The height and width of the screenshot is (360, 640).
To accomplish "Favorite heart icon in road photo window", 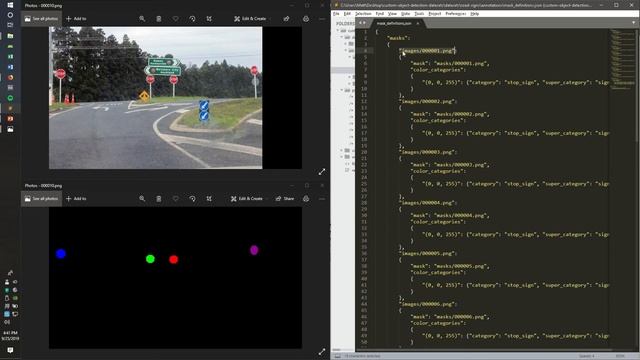I will pos(176,19).
